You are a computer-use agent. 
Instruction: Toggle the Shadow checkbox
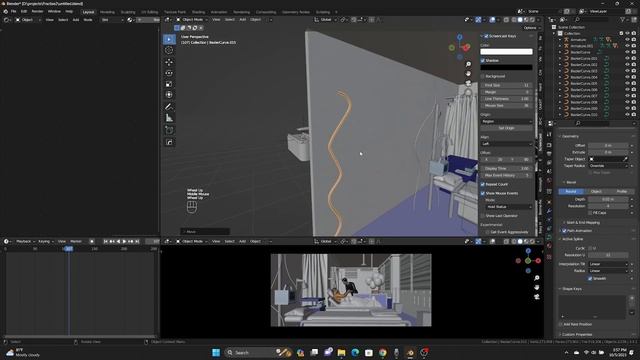tap(483, 60)
